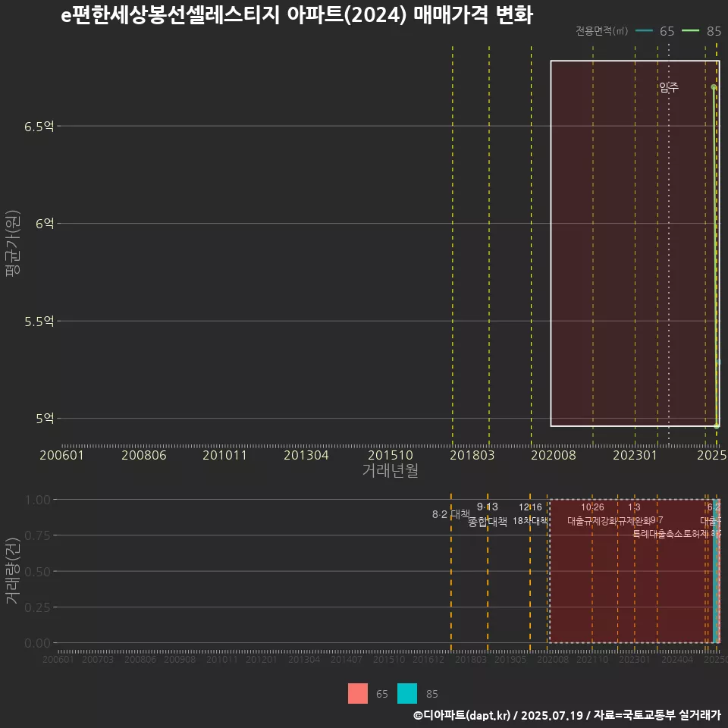Toggle the pink 65 legend swatch
This screenshot has height=728, width=728.
click(356, 693)
